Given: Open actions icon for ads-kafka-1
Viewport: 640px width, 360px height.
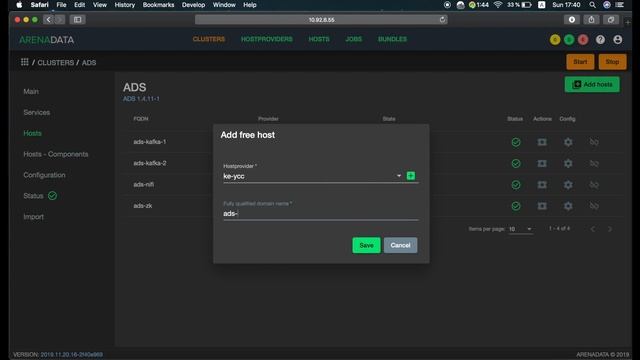Looking at the screenshot, I should tap(542, 142).
